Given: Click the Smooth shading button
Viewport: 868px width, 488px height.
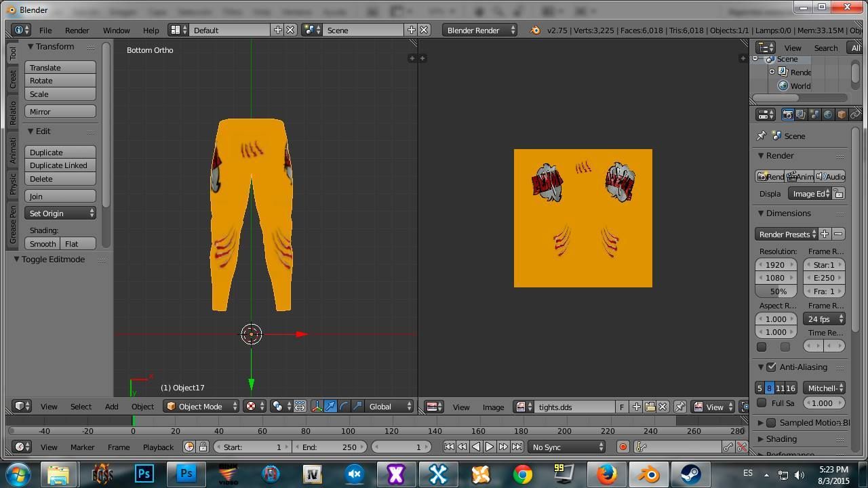Looking at the screenshot, I should [43, 243].
